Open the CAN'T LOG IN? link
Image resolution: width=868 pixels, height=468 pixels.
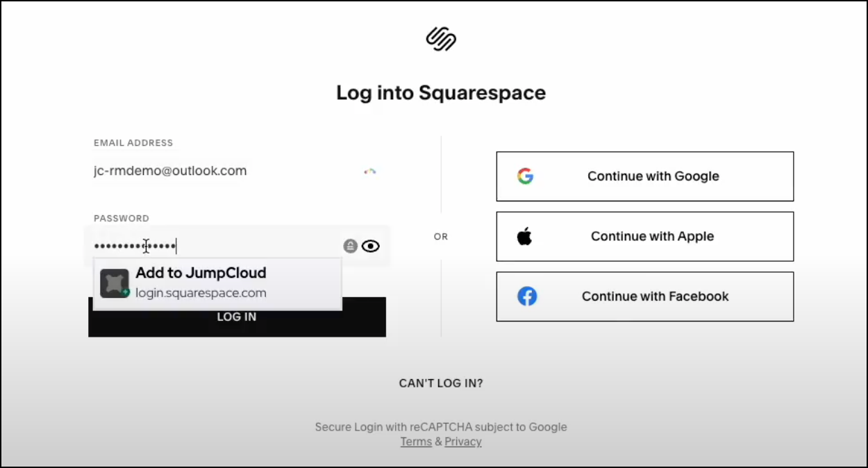pos(441,383)
